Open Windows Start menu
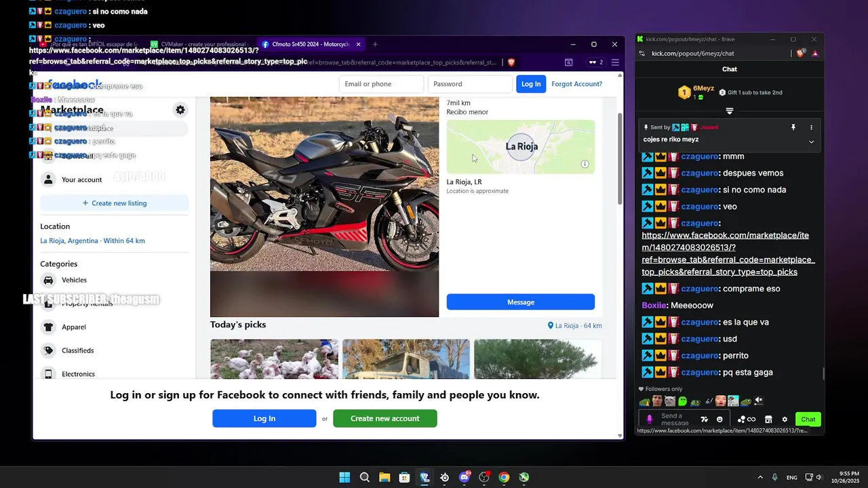The image size is (868, 488). point(344,477)
